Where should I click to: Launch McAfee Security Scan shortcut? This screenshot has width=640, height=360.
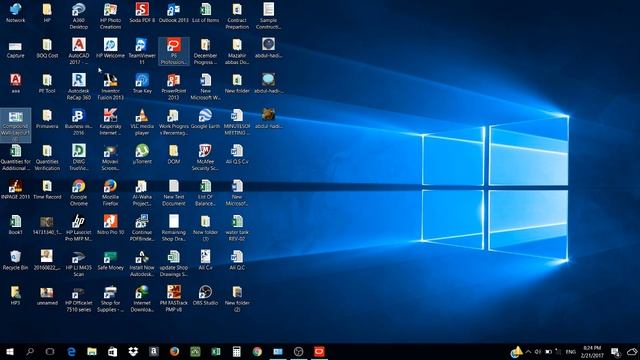205,157
